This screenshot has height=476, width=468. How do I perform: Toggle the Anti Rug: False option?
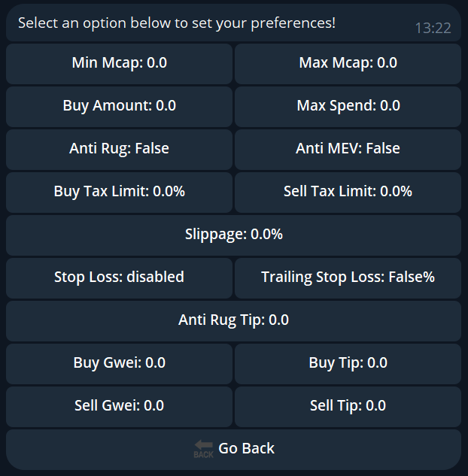coord(119,149)
